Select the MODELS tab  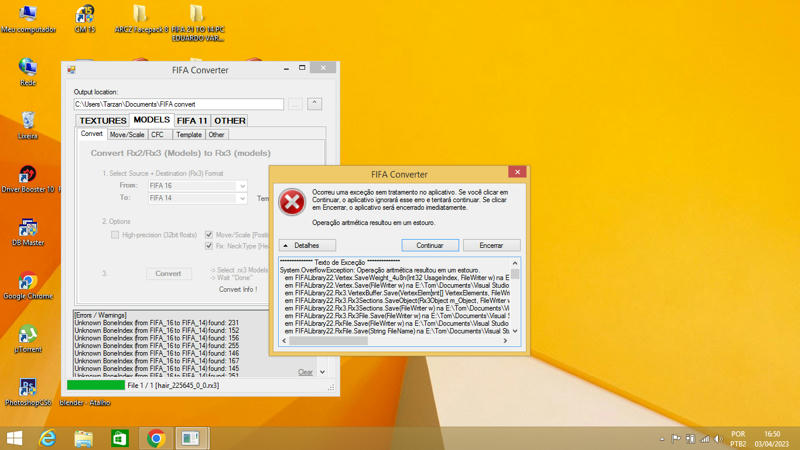152,119
